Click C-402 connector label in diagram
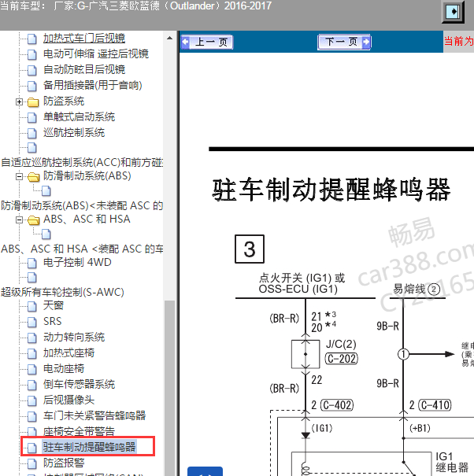The height and width of the screenshot is (476, 474). pyautogui.click(x=337, y=405)
